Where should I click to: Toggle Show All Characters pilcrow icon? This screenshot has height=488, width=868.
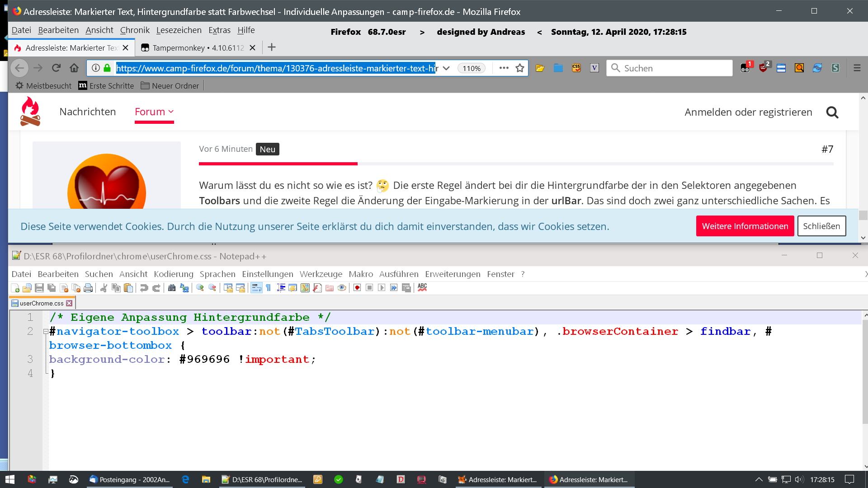[x=269, y=288]
